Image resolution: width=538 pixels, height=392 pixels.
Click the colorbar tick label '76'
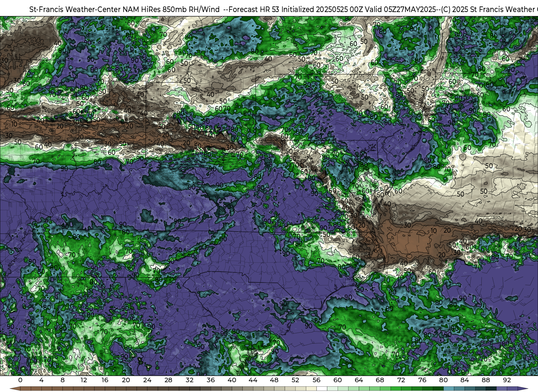422,380
